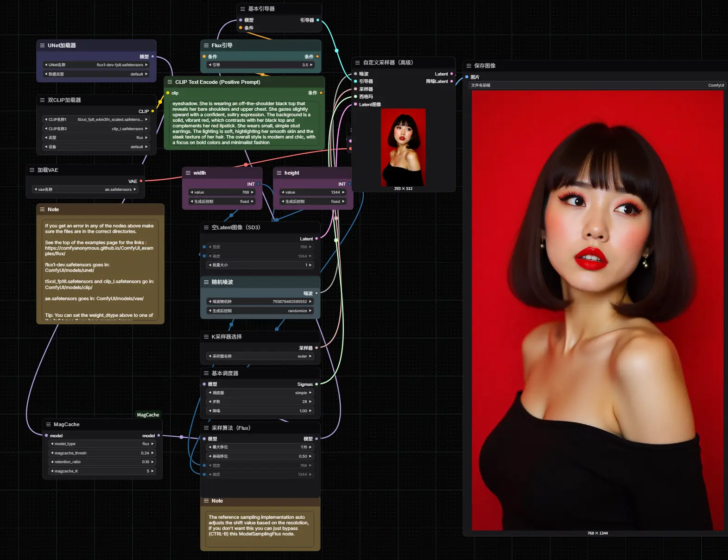728x560 pixels.
Task: Click the Sigmas output port on 基本调度器
Action: pos(317,384)
